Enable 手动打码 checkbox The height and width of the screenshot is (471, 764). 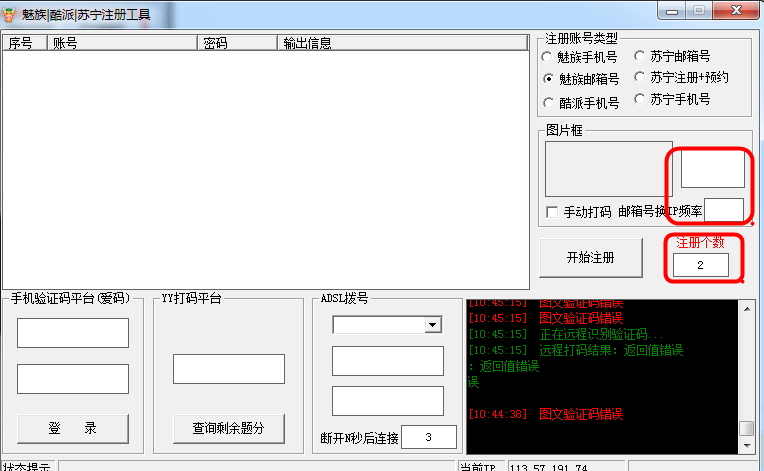pos(552,212)
